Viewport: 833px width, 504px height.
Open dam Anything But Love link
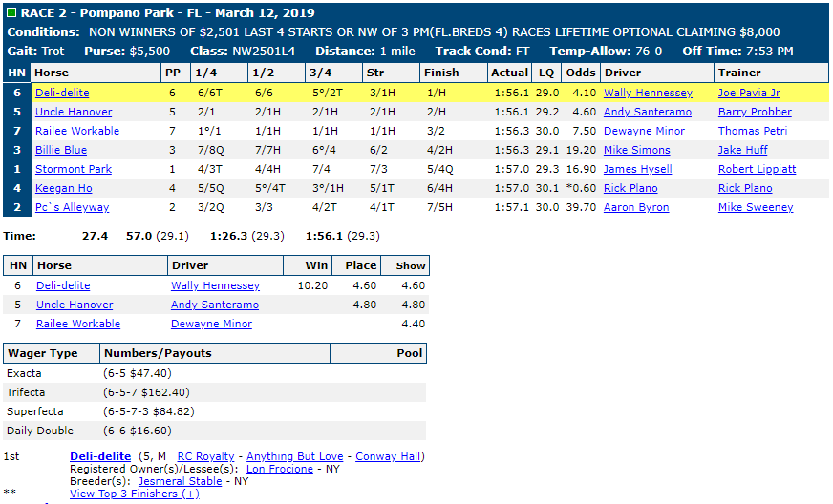tap(295, 456)
